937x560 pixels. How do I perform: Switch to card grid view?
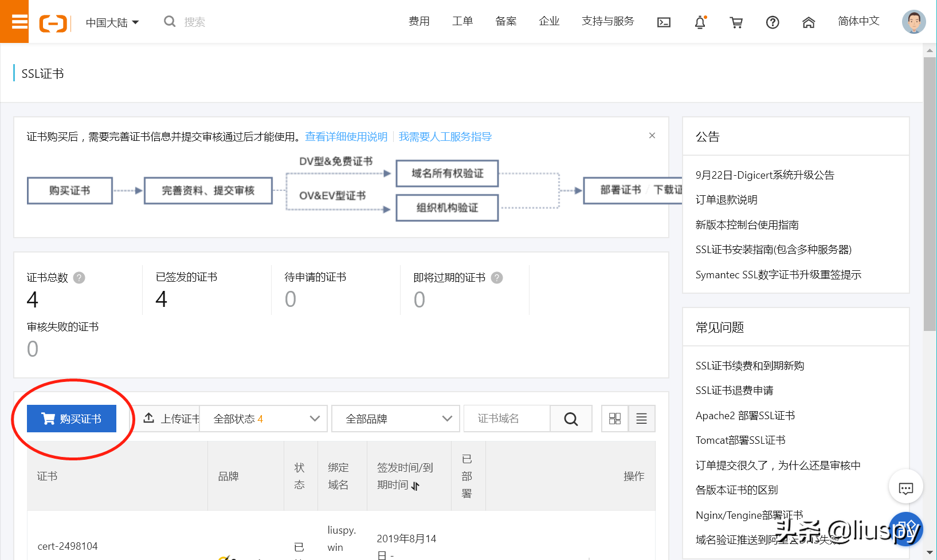[x=615, y=419]
